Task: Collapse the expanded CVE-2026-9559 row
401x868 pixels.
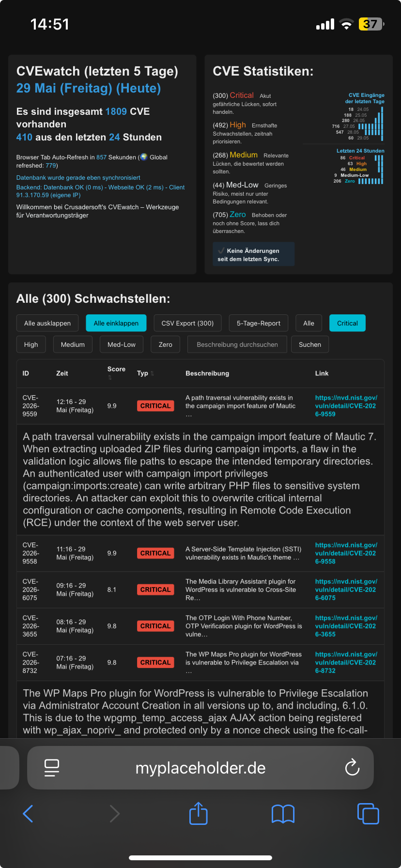Action: coord(200,406)
